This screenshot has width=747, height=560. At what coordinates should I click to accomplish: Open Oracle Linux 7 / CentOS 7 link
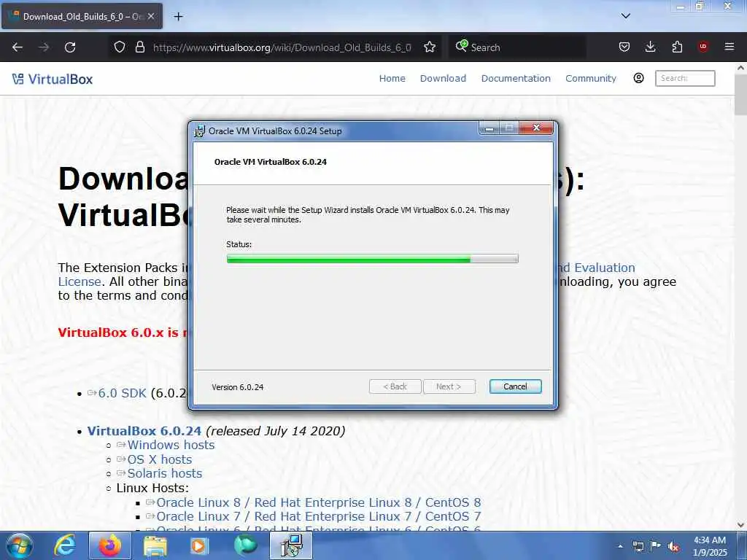(318, 517)
